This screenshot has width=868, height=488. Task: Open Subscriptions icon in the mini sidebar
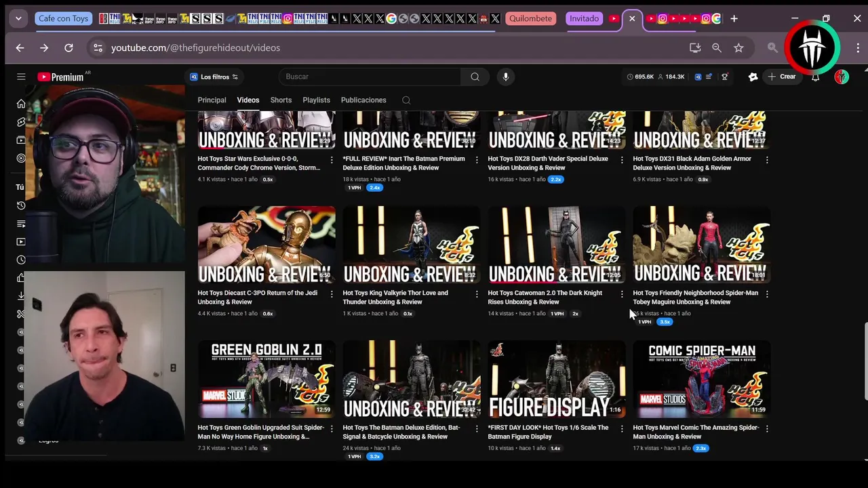(21, 140)
